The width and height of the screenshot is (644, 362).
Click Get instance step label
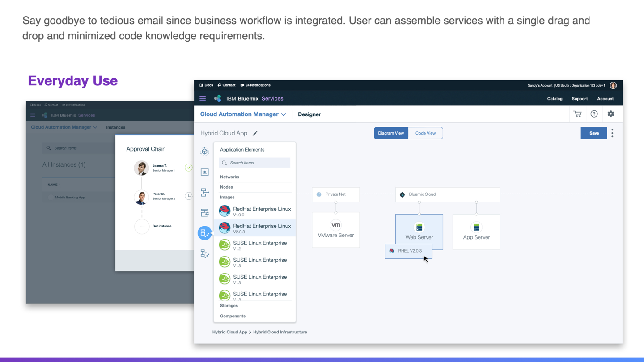click(x=162, y=226)
